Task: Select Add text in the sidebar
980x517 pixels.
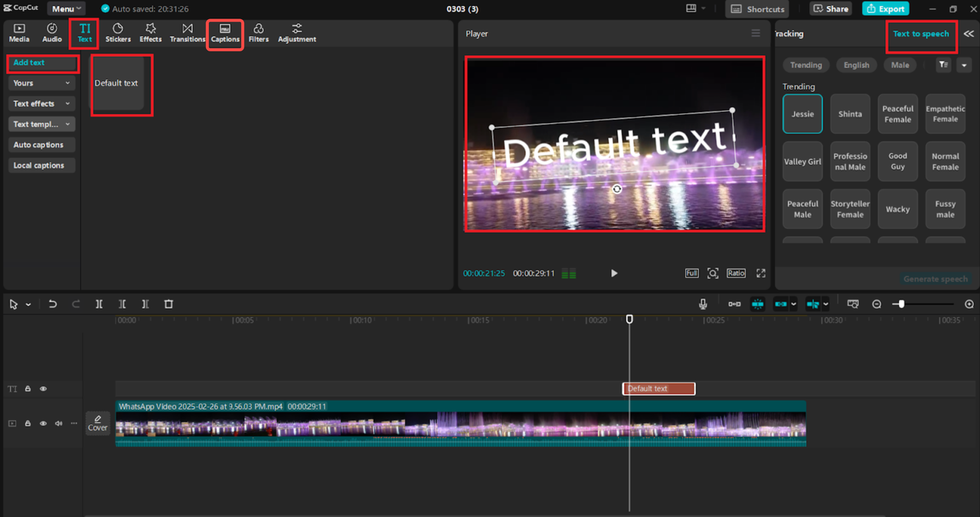Action: (x=42, y=63)
